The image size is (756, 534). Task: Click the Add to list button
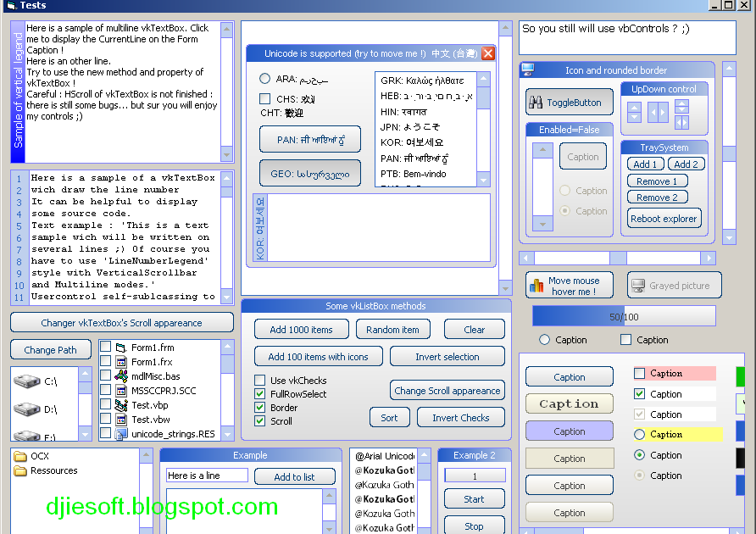tap(295, 476)
